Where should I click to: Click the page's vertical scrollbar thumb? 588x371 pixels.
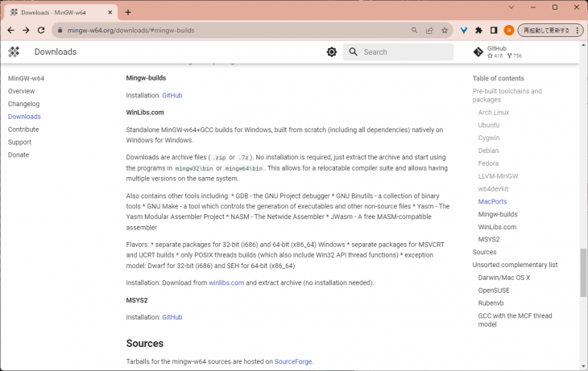tap(583, 274)
